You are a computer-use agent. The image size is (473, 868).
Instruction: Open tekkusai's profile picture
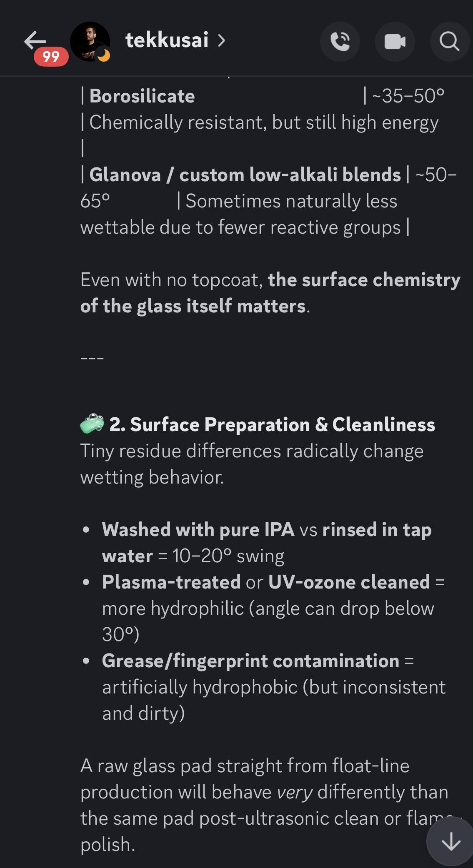89,41
